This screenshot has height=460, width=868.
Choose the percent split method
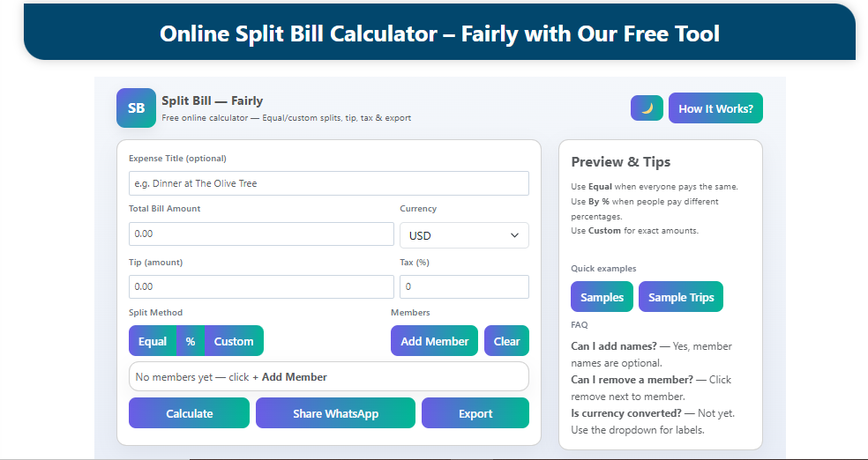click(191, 341)
